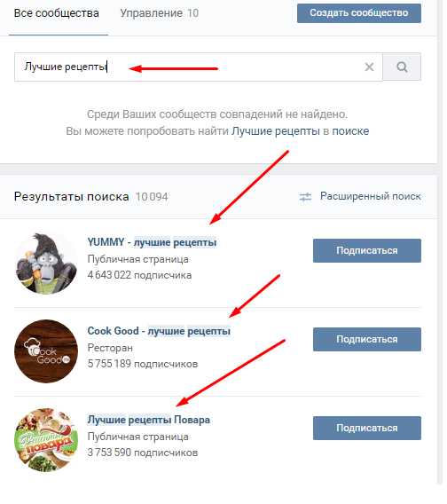The image size is (447, 504).
Task: Open Расширенный поиск options
Action: click(x=370, y=196)
